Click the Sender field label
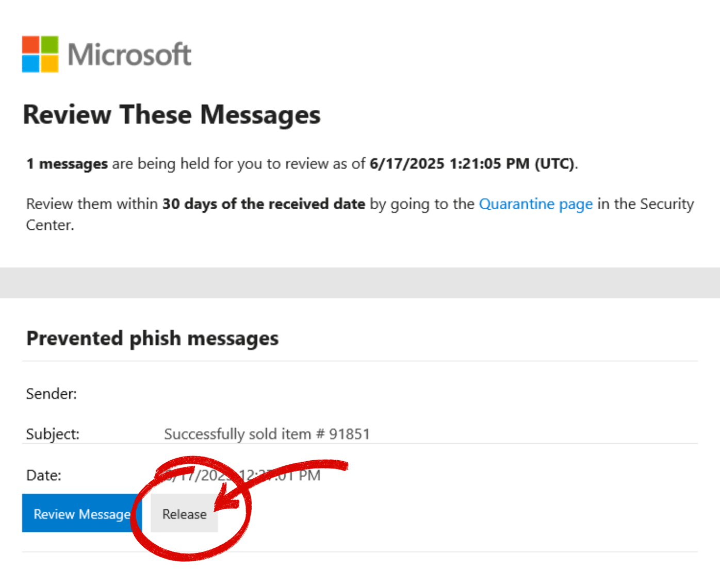The image size is (720, 588). click(51, 394)
